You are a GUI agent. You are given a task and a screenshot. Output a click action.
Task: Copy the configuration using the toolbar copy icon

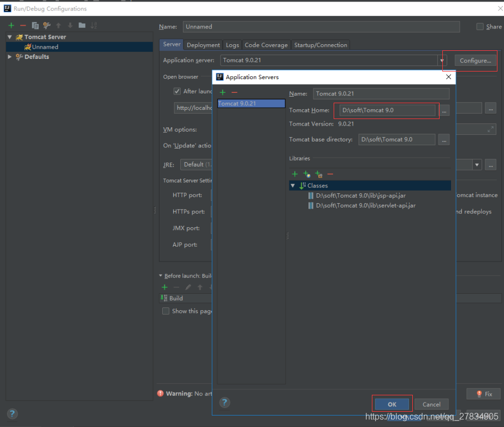(x=35, y=26)
